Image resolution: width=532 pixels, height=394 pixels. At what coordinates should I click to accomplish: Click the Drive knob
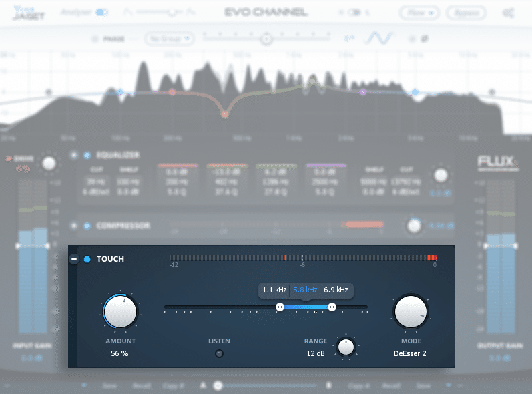pyautogui.click(x=49, y=163)
